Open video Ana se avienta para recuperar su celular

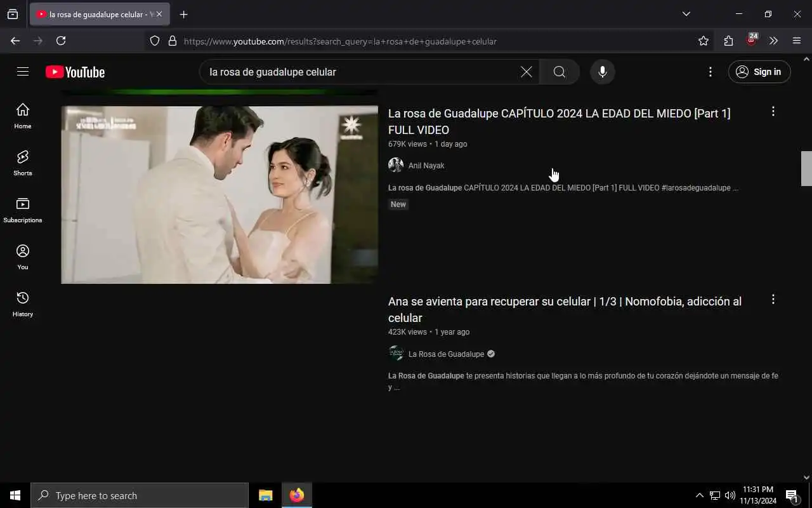tap(565, 309)
